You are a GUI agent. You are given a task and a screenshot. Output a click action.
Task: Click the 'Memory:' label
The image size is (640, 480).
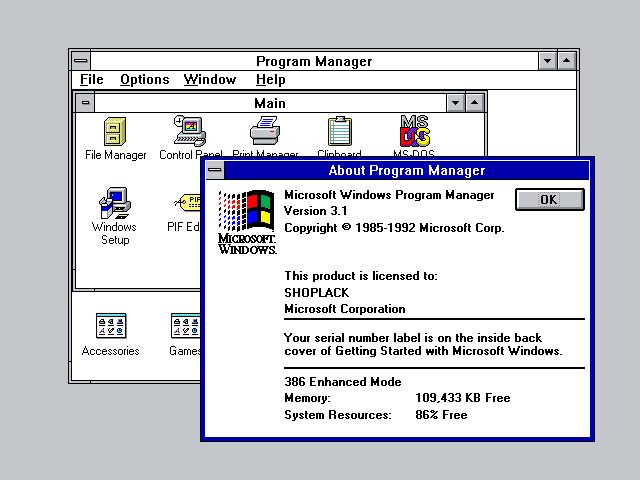(307, 398)
